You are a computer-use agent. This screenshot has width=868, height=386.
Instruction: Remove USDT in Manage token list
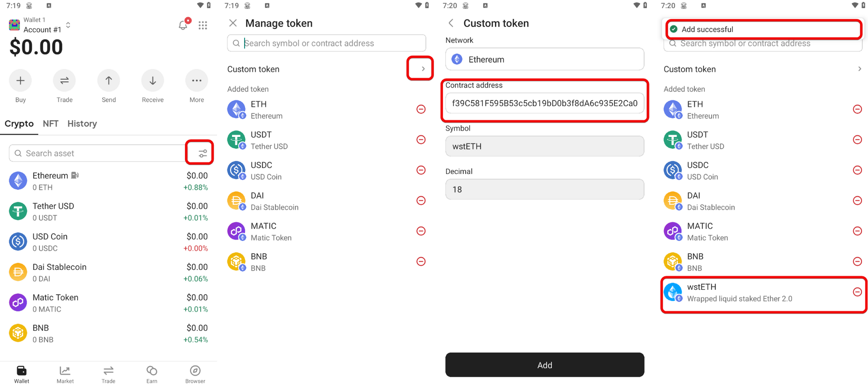(x=421, y=140)
